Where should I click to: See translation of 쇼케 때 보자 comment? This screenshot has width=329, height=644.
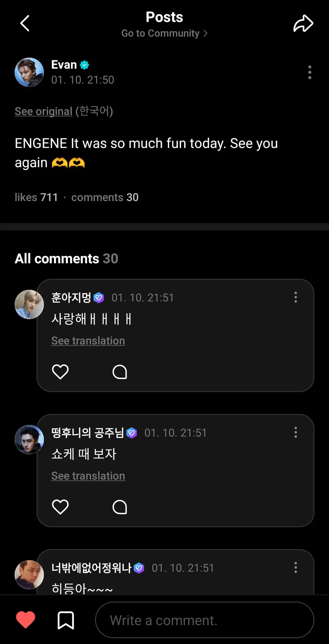click(x=88, y=476)
